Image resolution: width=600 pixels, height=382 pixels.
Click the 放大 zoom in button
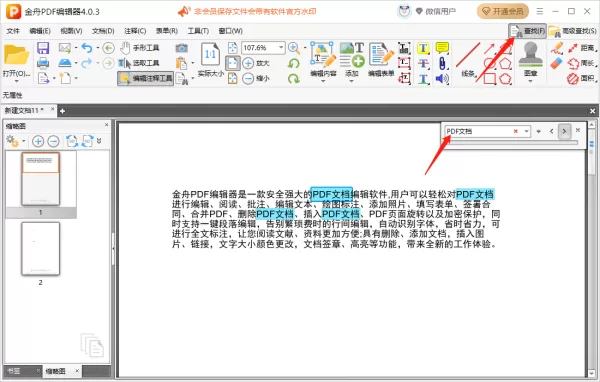[x=256, y=63]
